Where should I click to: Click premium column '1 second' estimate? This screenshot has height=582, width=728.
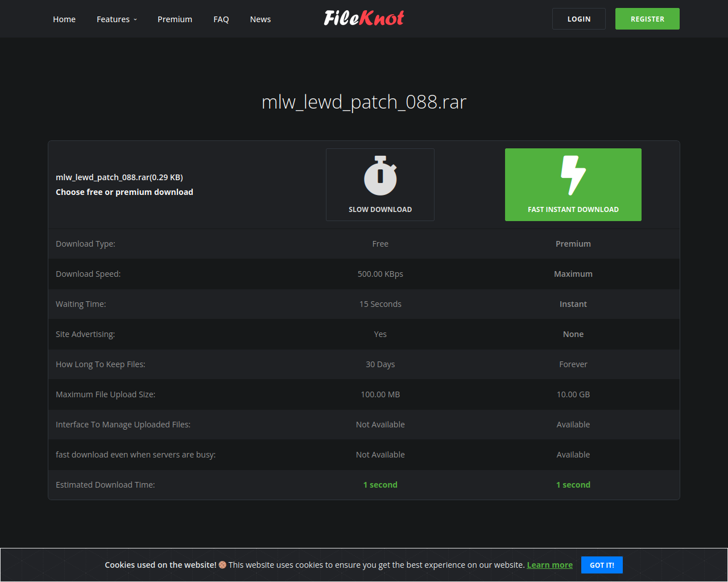(x=573, y=485)
